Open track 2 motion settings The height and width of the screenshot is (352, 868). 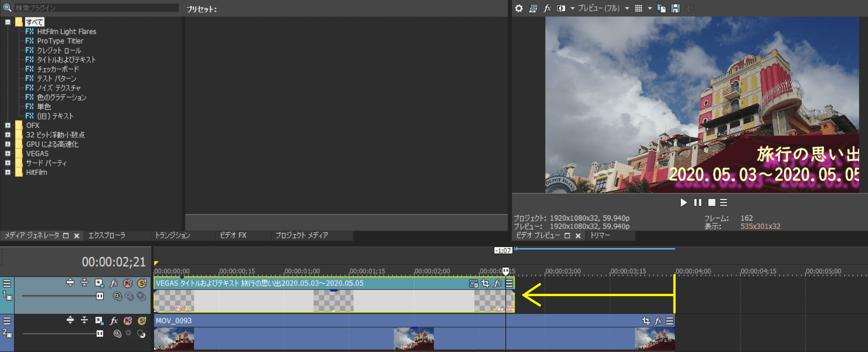pyautogui.click(x=99, y=321)
